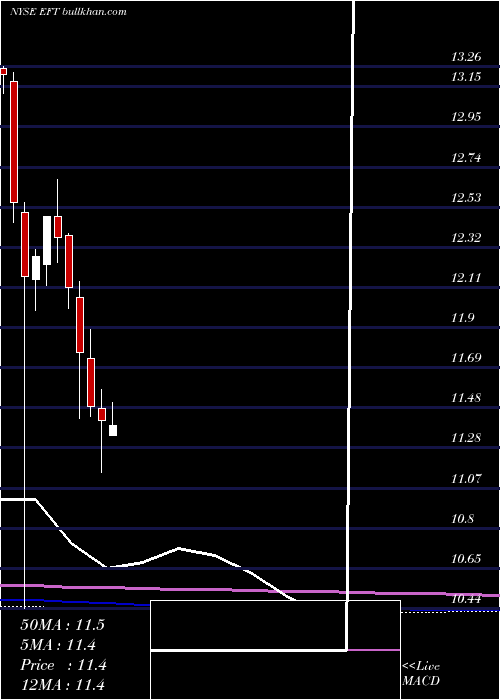Click the 13.26 price axis label
The height and width of the screenshot is (700, 500).
(x=467, y=57)
